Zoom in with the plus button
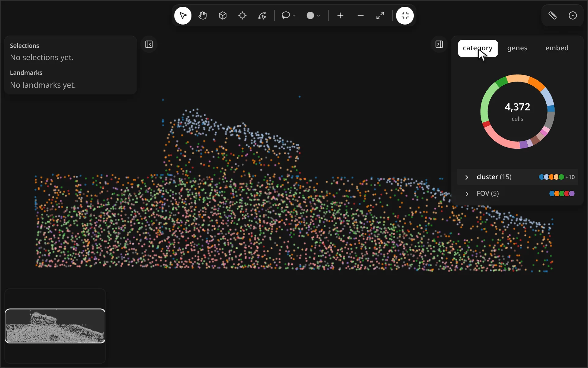This screenshot has width=588, height=368. click(x=340, y=16)
